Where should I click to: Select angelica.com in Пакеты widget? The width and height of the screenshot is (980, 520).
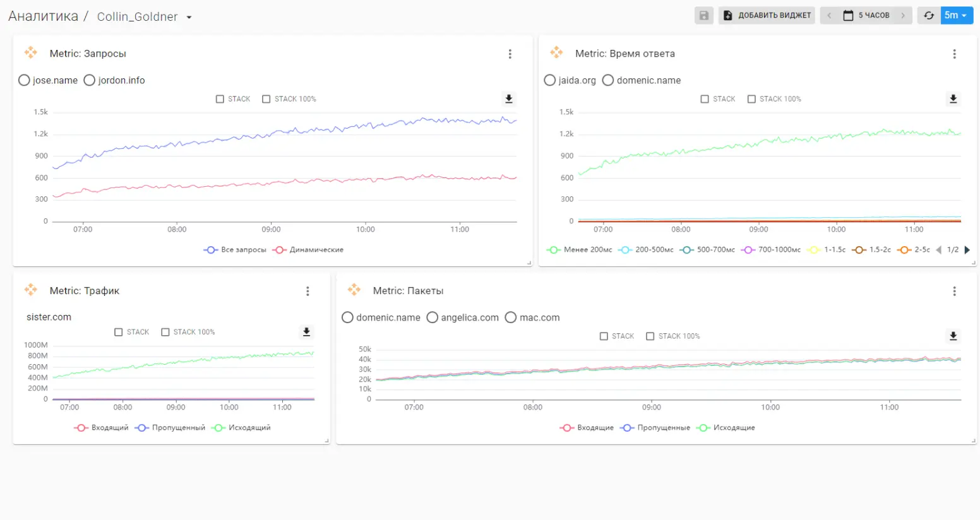[x=433, y=317]
